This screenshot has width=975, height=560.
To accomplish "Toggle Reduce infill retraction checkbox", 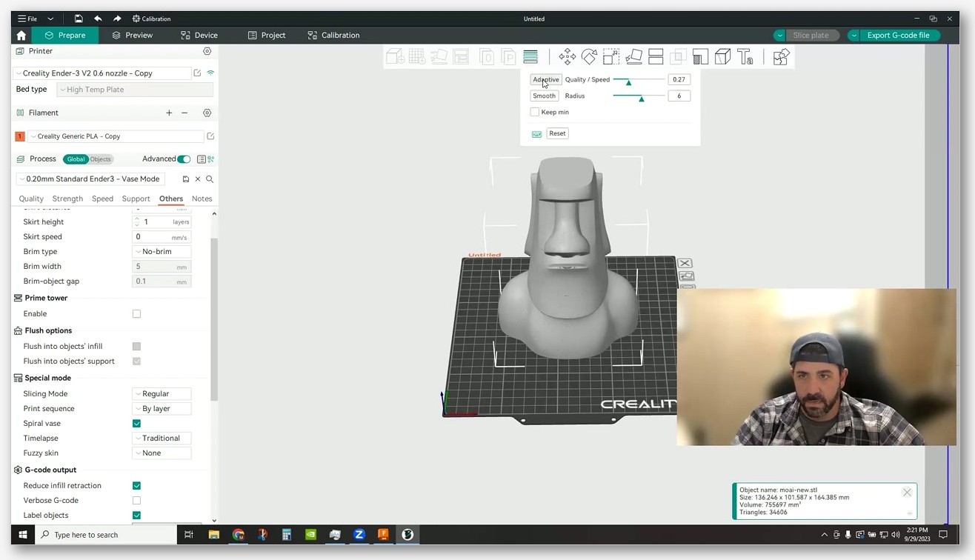I will coord(136,486).
